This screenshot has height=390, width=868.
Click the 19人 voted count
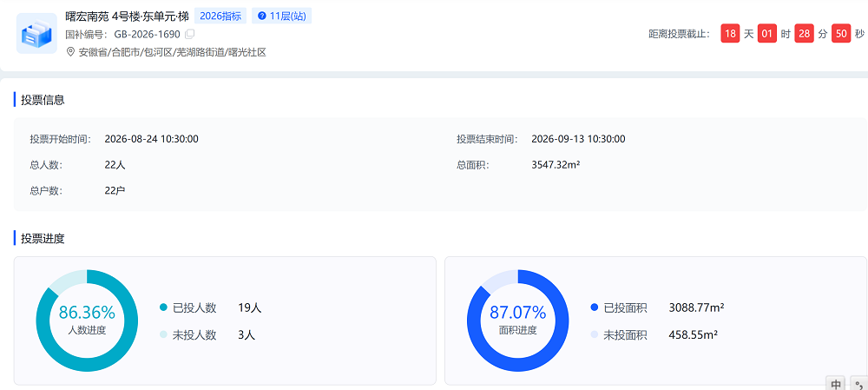(250, 308)
